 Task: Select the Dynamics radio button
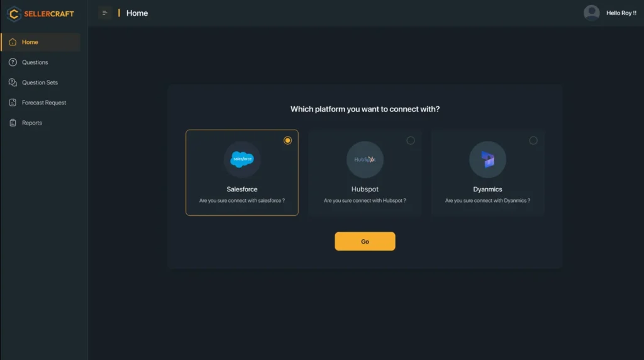[x=533, y=140]
